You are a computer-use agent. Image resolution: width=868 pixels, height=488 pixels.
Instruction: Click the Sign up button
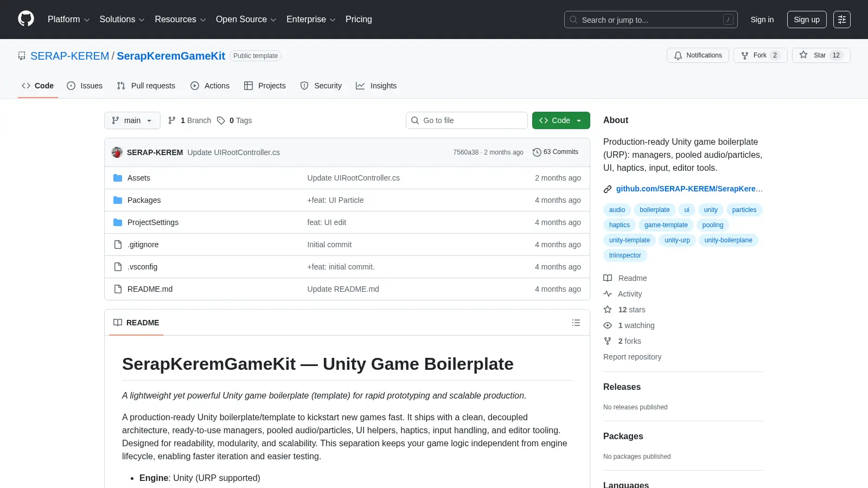807,20
